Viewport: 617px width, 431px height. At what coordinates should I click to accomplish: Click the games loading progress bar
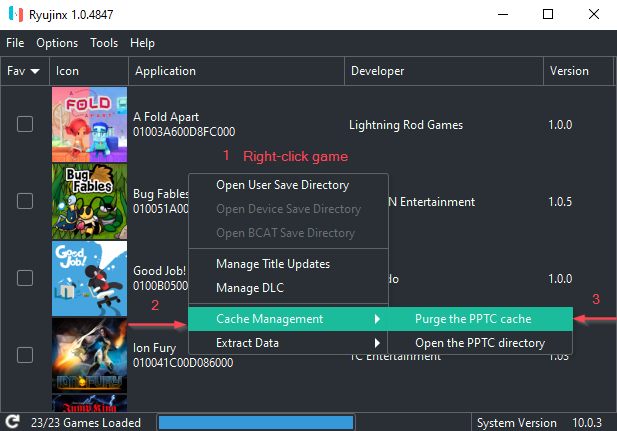[256, 422]
